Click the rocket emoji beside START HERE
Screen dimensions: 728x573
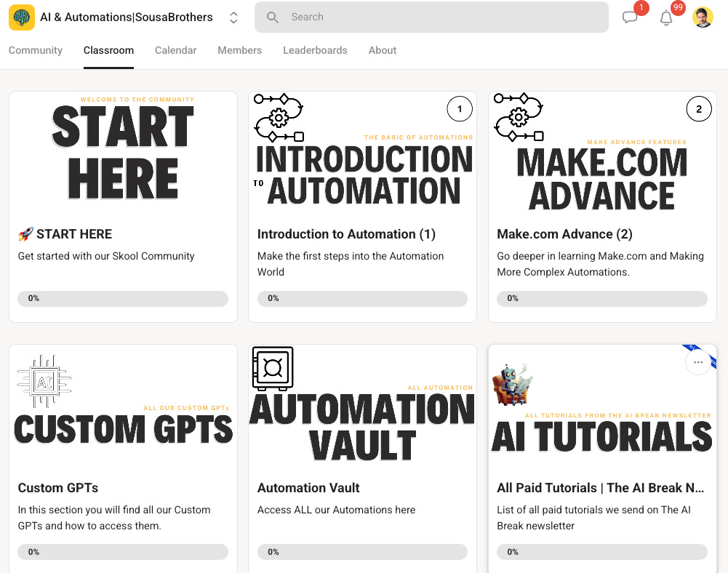click(25, 234)
